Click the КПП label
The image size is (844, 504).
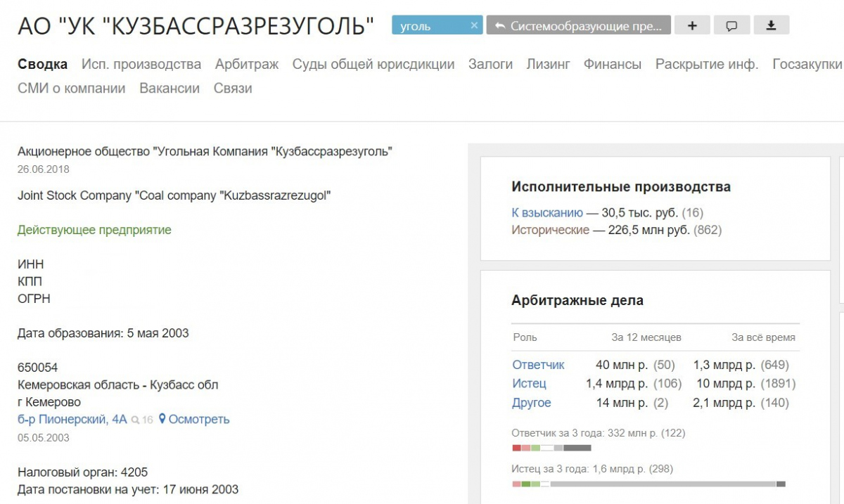(x=30, y=282)
